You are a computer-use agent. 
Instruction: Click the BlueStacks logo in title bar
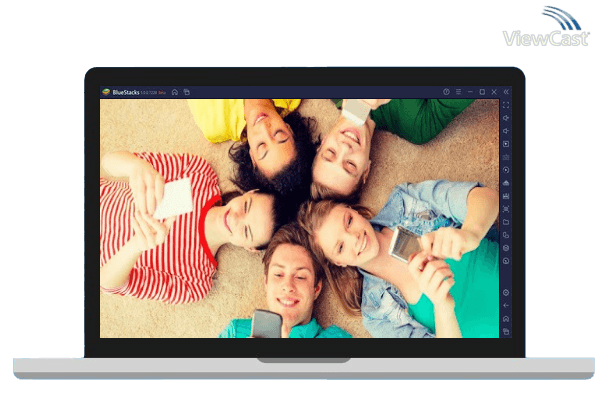106,92
